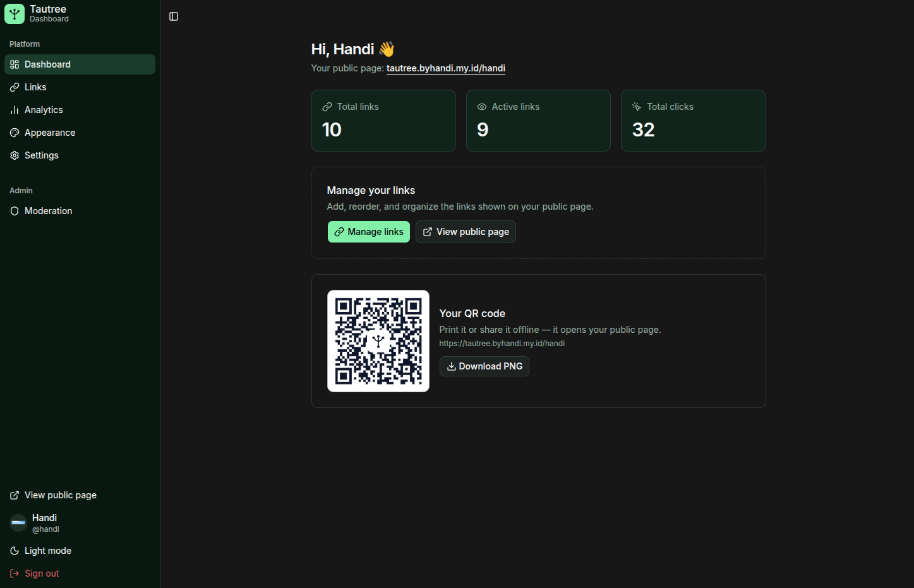Open Dashboard in the sidebar
This screenshot has width=914, height=588.
click(80, 64)
